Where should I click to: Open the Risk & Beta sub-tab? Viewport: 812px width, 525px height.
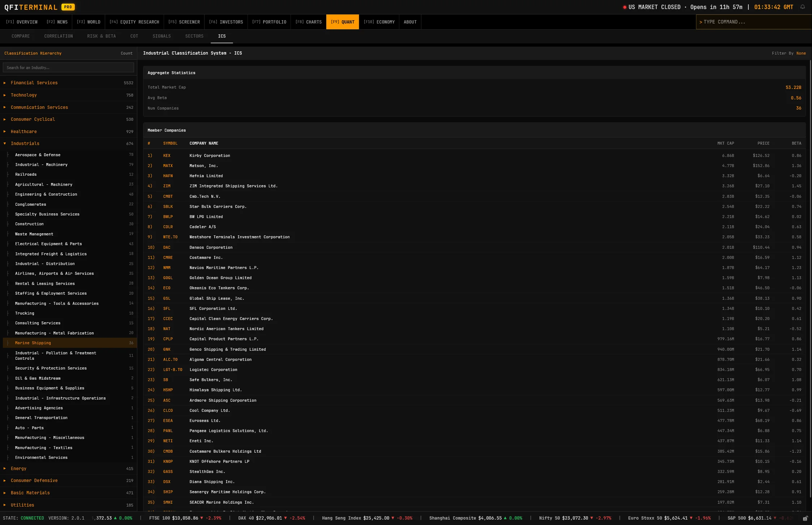coord(101,36)
